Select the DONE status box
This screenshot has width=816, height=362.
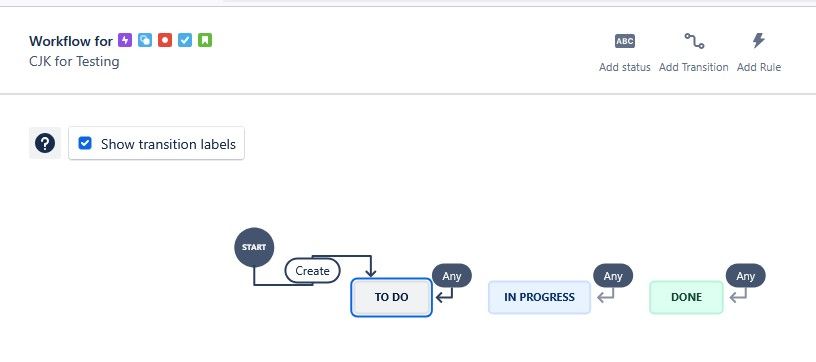[x=686, y=298]
